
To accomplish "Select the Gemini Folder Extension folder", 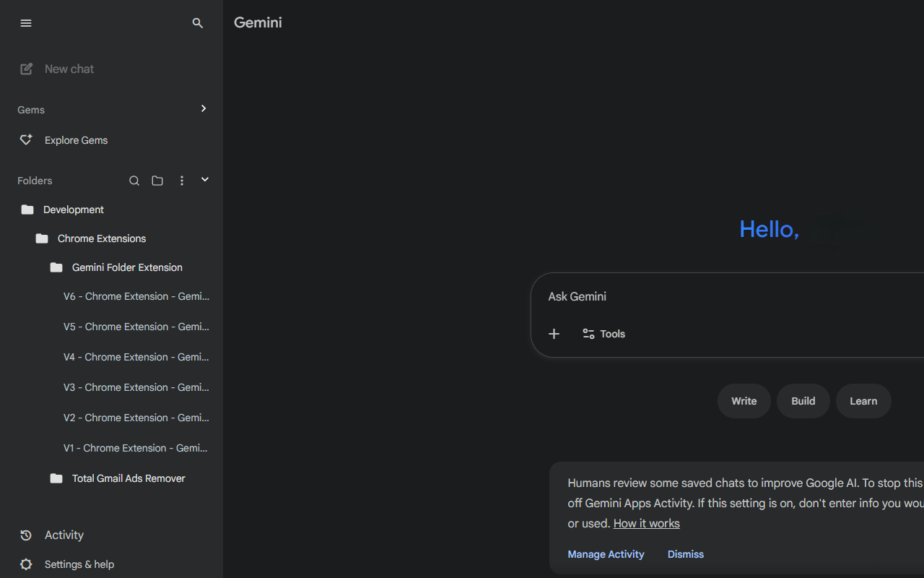I will pos(127,267).
